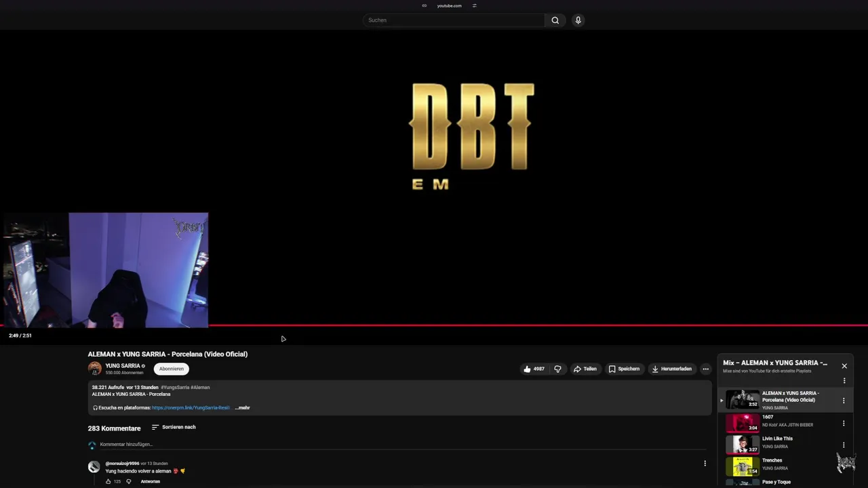Open comment options three-dot menu

tap(705, 464)
